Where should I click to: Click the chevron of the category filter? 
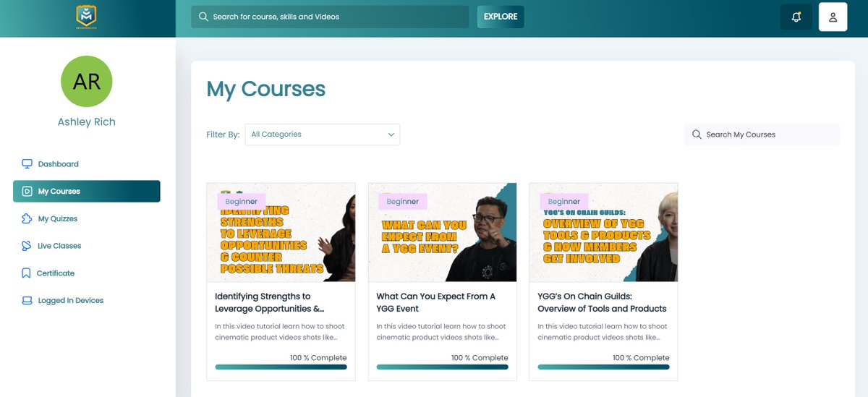pos(391,135)
